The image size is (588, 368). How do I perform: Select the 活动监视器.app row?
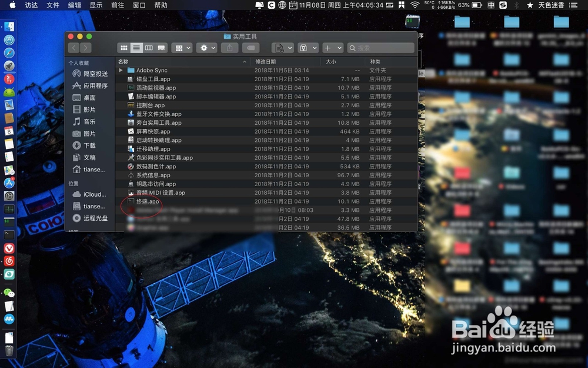(266, 88)
